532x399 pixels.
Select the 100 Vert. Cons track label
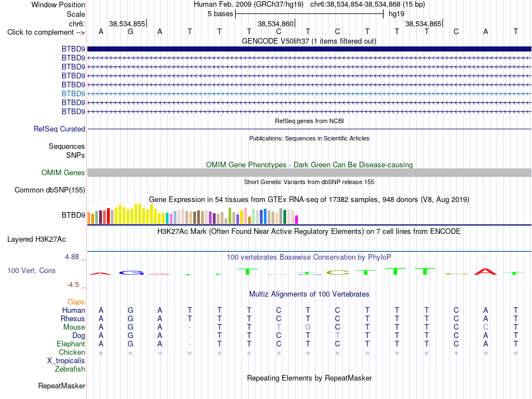point(31,270)
